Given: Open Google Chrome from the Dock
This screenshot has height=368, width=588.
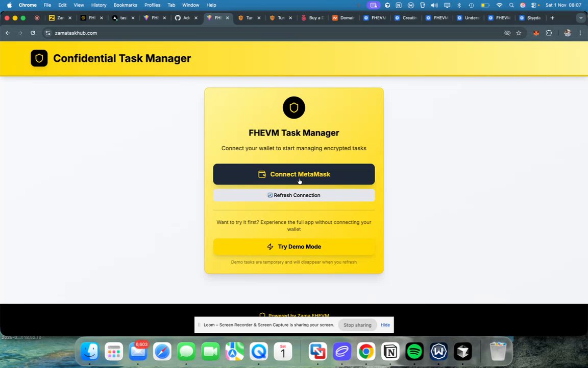Looking at the screenshot, I should tap(366, 352).
